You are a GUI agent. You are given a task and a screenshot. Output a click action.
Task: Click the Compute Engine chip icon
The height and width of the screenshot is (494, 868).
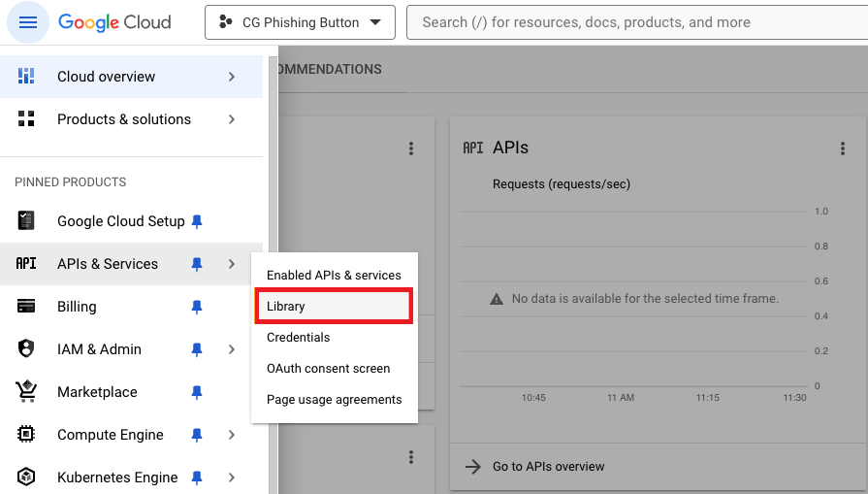26,434
